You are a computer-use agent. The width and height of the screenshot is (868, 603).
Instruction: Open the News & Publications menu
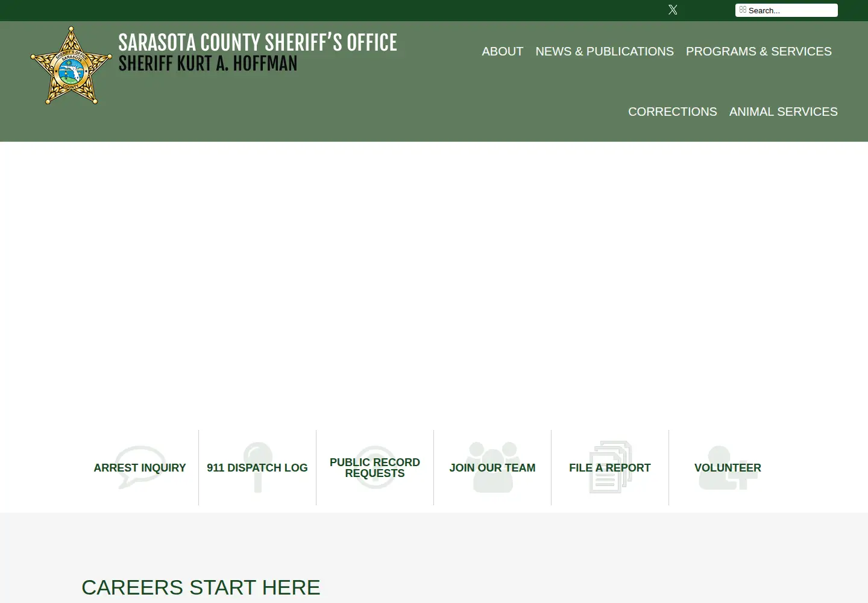605,51
